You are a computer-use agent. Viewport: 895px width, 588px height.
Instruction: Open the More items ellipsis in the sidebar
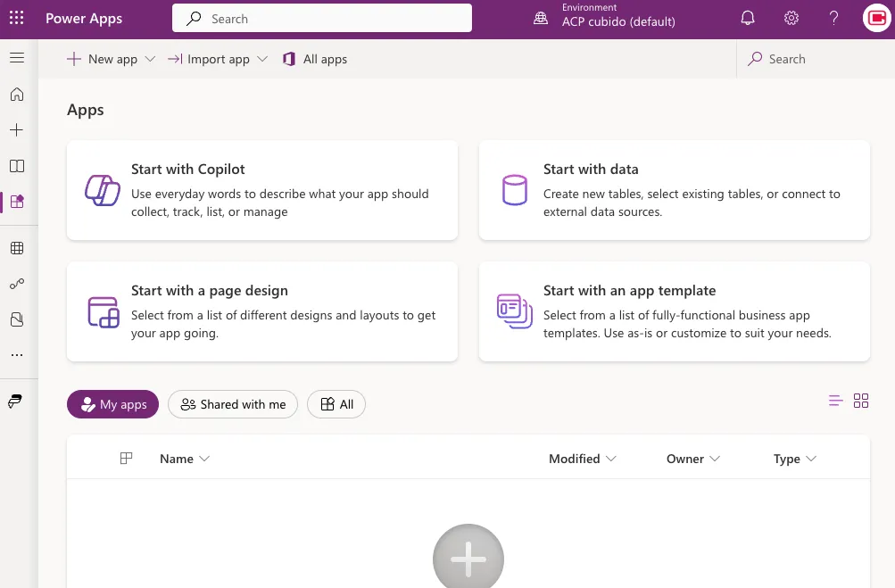tap(17, 355)
